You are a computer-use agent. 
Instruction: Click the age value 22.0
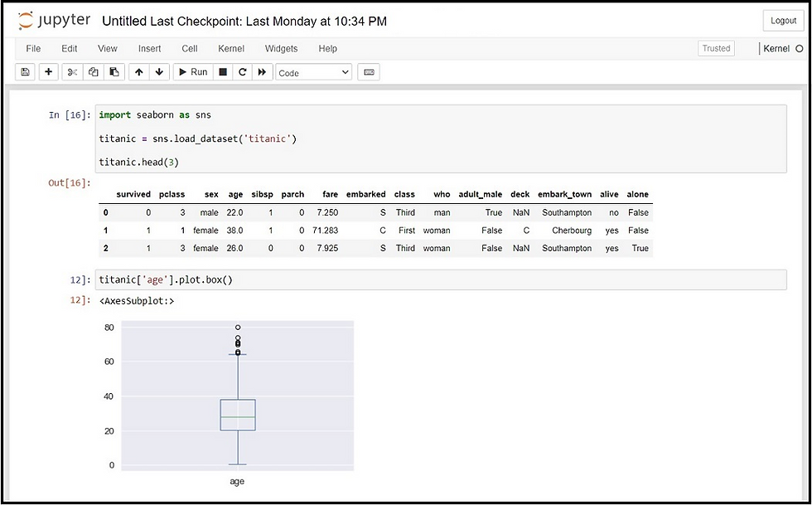[234, 212]
